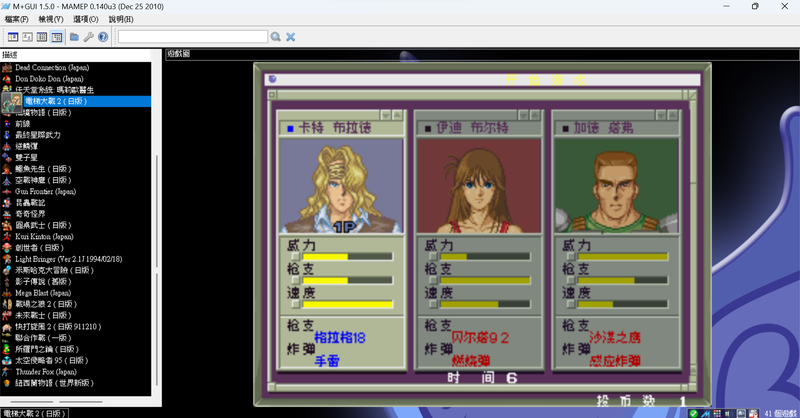Select the 前線 game row

pos(76,124)
